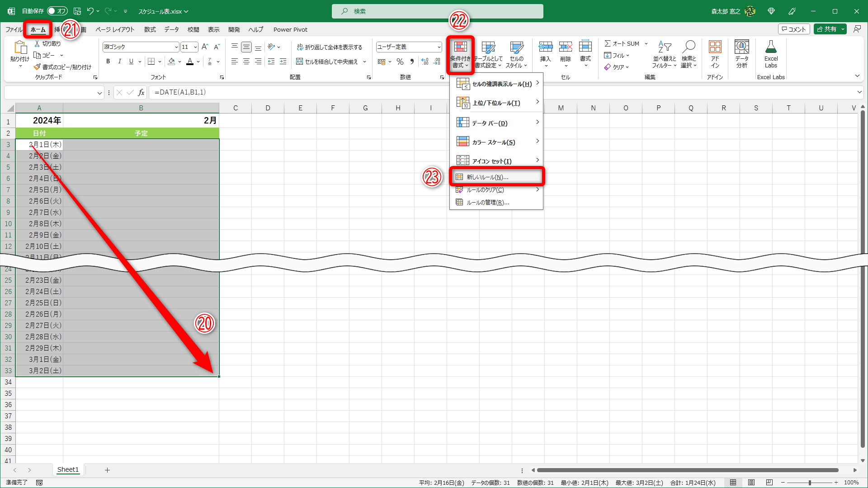Open the font size dropdown
The image size is (868, 488).
(x=195, y=47)
